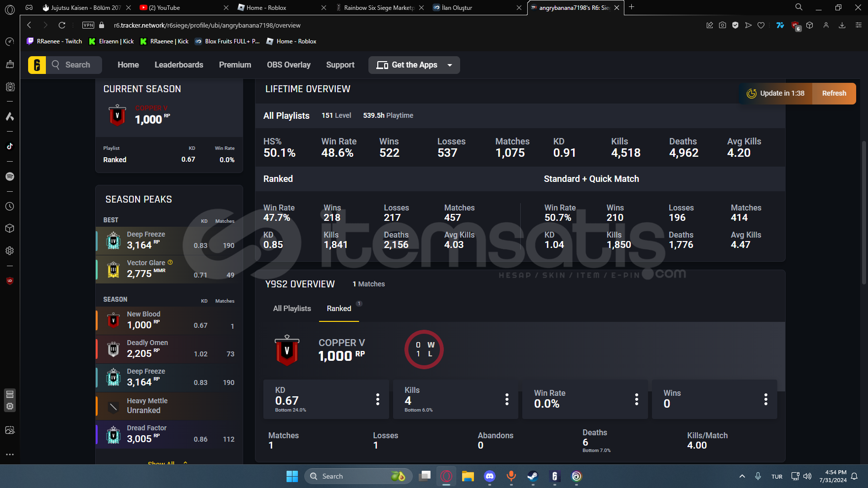Open Kills stat card options menu
Image resolution: width=868 pixels, height=488 pixels.
507,399
